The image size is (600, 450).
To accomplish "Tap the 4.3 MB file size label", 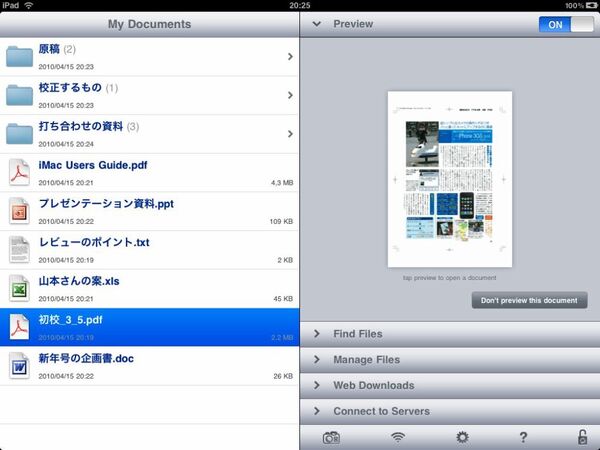I will (x=282, y=183).
